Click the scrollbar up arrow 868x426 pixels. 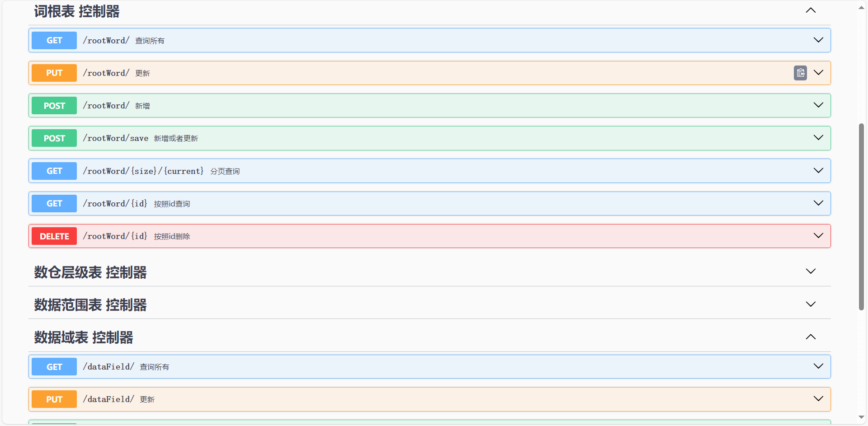(x=861, y=7)
